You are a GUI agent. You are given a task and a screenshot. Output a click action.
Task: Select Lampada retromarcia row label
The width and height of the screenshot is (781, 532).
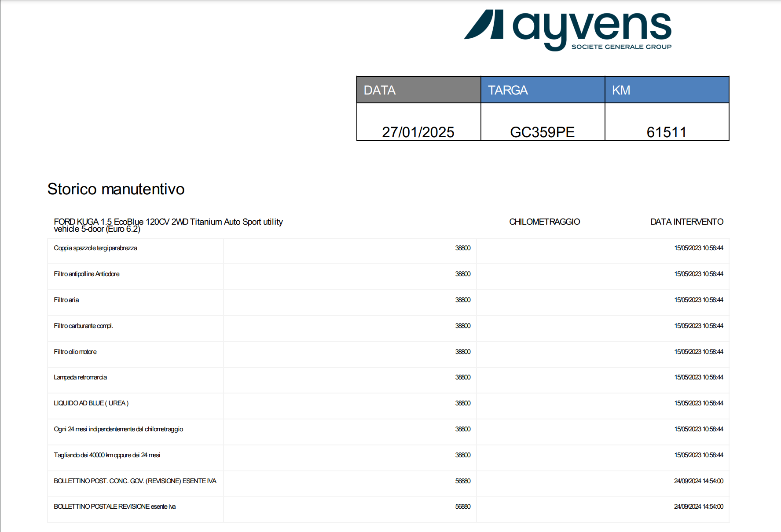[80, 377]
